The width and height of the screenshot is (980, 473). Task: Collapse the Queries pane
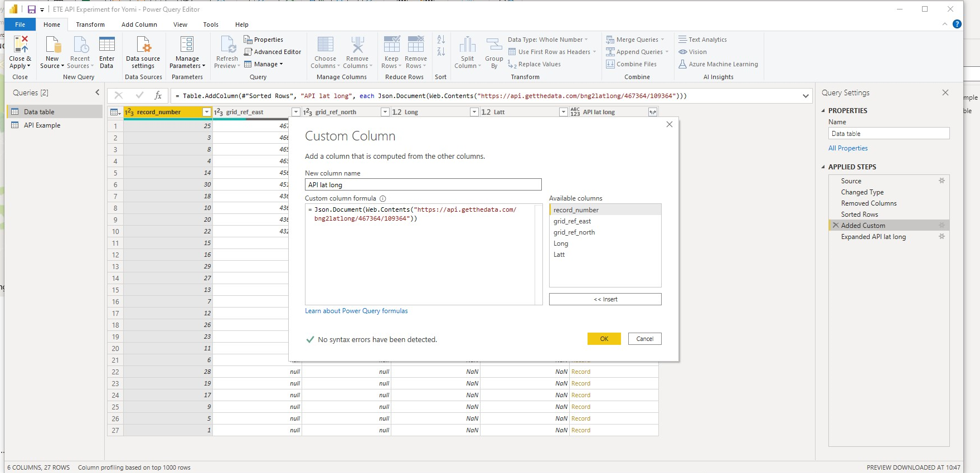97,92
